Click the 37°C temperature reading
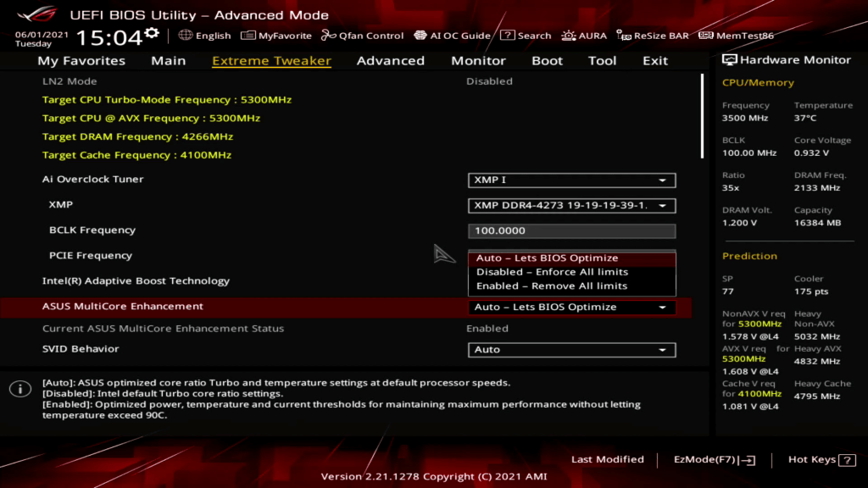 tap(805, 118)
